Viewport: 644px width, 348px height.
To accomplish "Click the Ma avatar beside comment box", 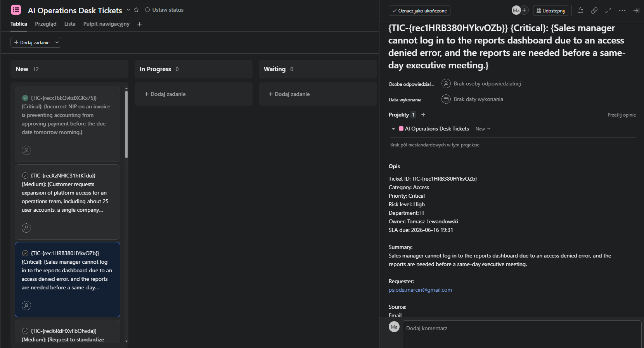I will click(x=394, y=327).
